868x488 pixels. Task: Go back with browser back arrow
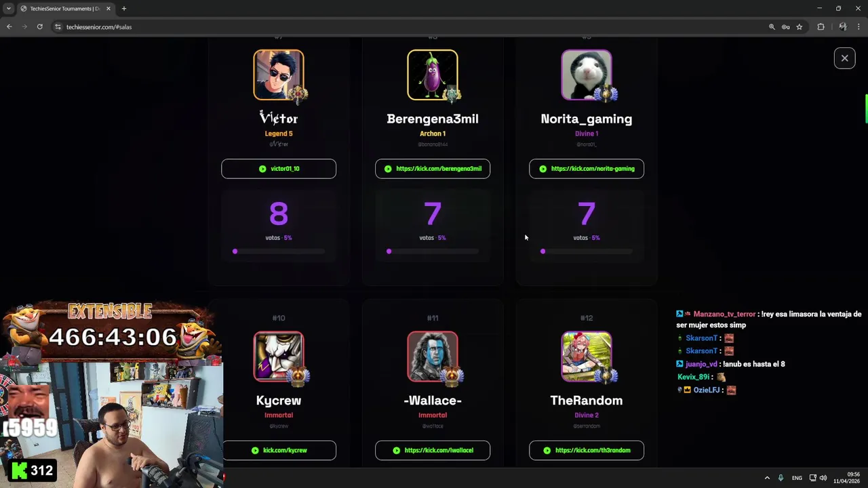[x=9, y=27]
